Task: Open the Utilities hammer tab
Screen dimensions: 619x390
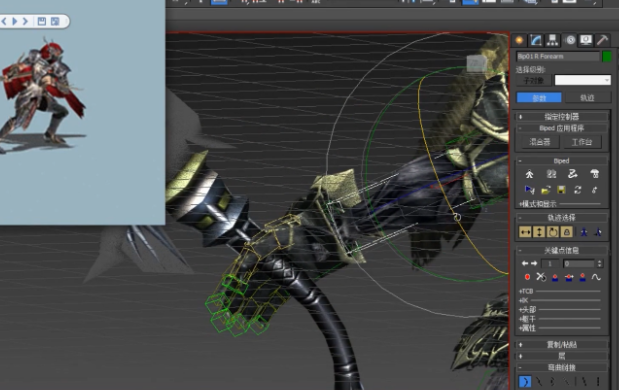Action: click(x=602, y=40)
